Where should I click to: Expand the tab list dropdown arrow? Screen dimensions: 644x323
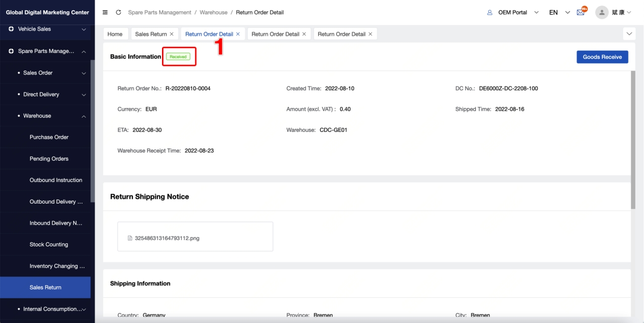(629, 34)
